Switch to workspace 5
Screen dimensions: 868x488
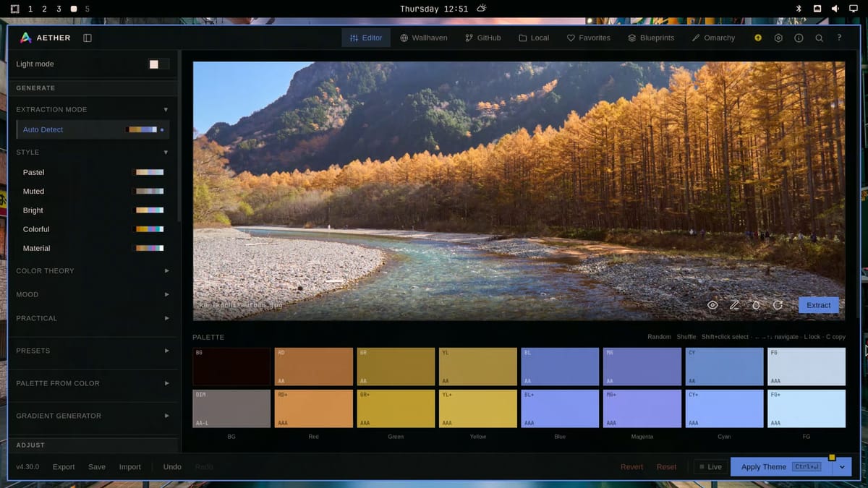click(x=88, y=9)
